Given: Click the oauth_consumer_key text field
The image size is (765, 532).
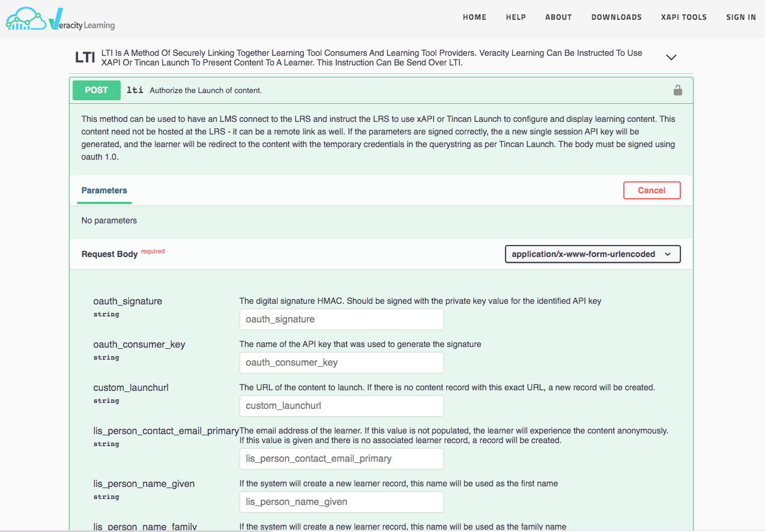Looking at the screenshot, I should (341, 363).
